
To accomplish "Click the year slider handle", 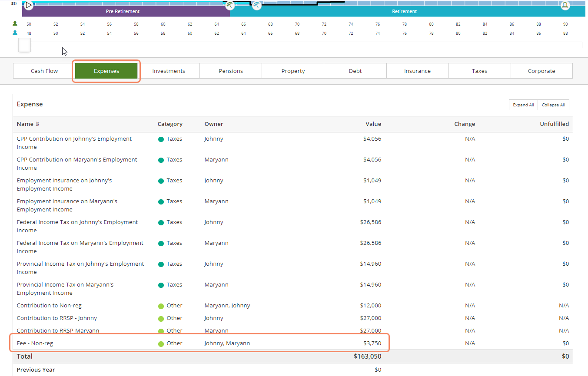I will point(24,45).
